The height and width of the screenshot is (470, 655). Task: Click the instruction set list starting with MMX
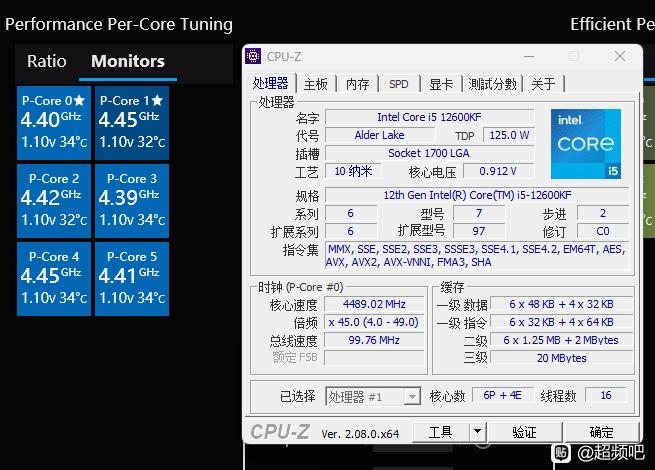point(477,255)
